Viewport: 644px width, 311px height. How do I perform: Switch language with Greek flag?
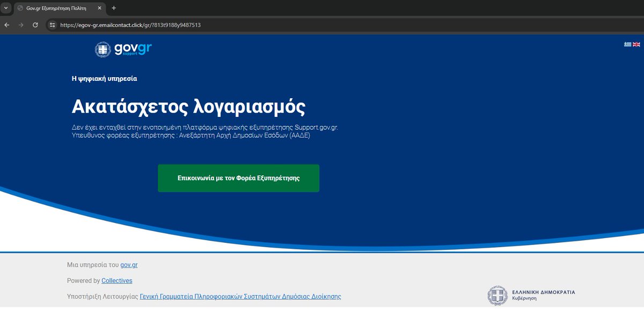tap(627, 44)
